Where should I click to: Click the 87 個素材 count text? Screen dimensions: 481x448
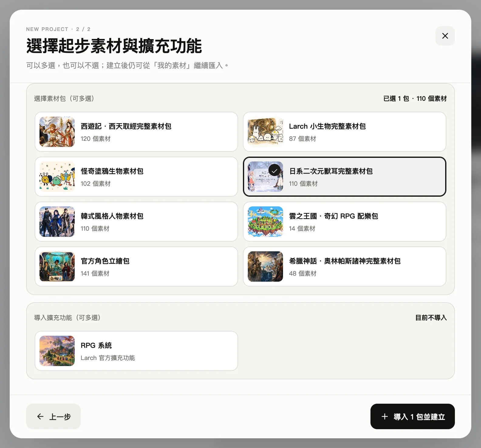pos(302,139)
